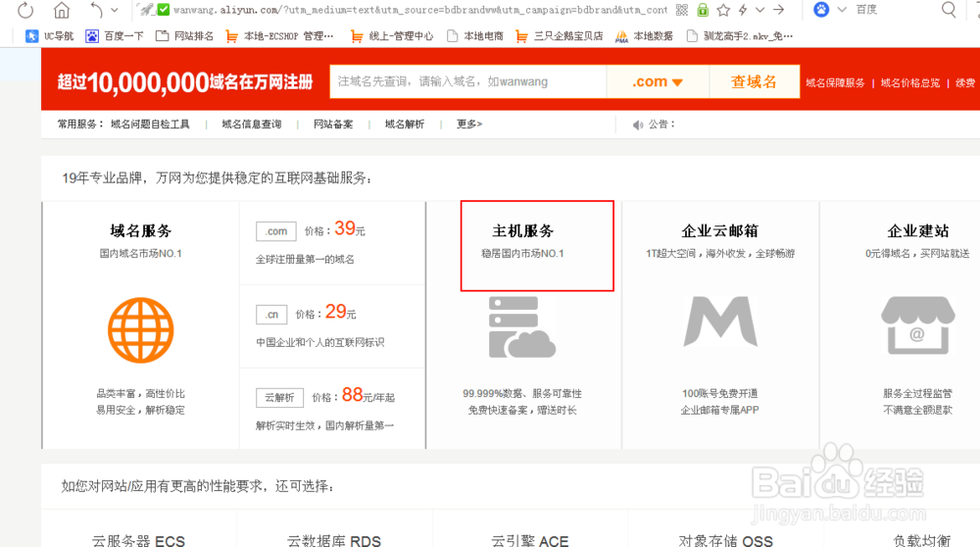Click the 企业云邮箱 heading

pos(720,231)
